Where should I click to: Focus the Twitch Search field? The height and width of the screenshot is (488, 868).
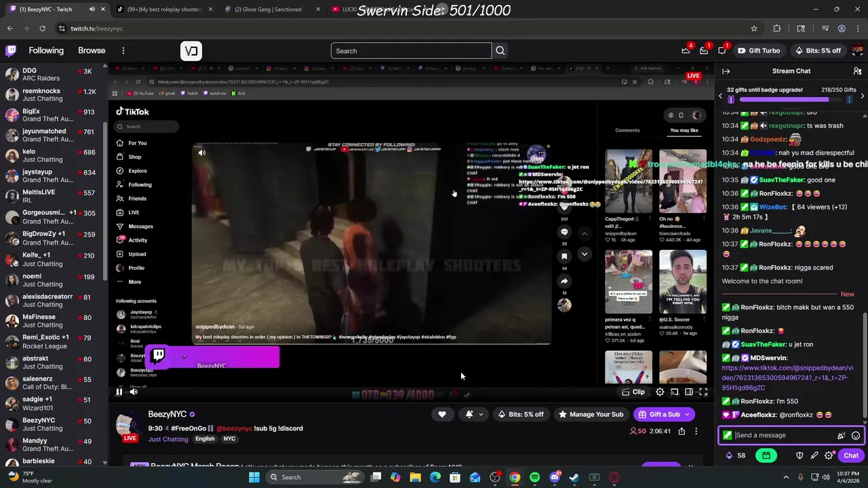(411, 51)
